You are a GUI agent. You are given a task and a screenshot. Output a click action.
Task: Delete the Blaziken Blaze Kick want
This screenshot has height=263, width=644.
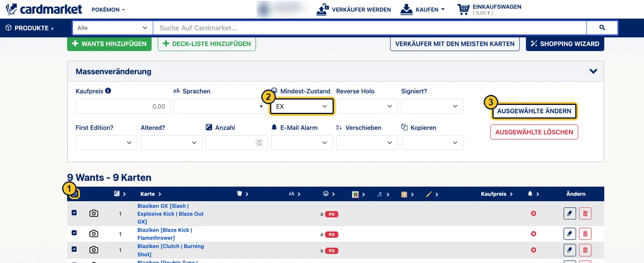[x=585, y=234]
